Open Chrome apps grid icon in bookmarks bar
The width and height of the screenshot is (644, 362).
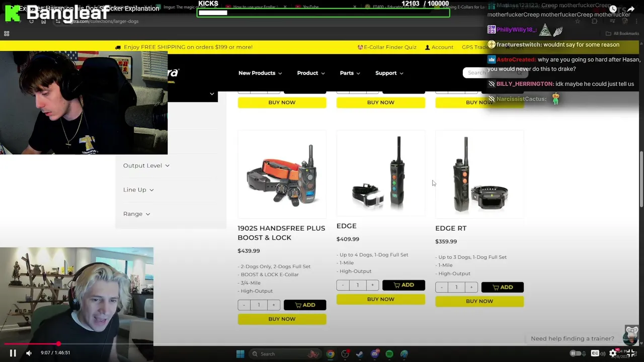click(7, 34)
